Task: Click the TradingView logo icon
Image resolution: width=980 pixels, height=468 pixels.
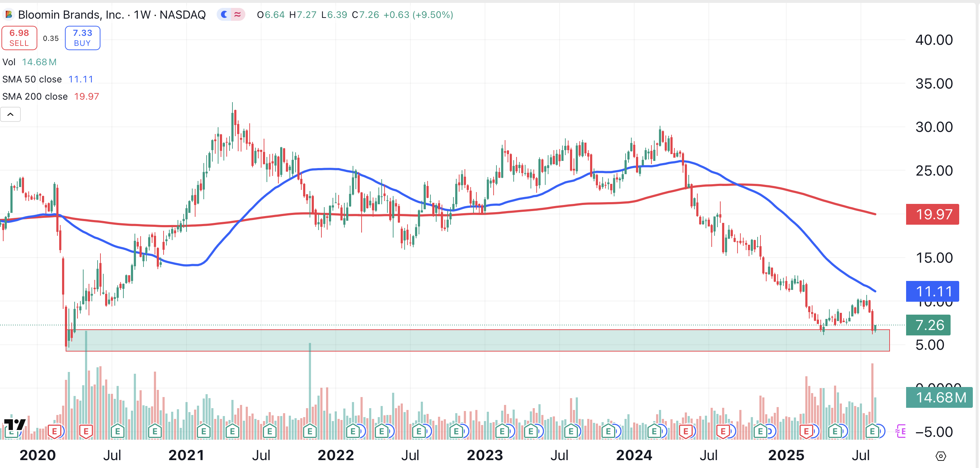Action: [x=14, y=424]
